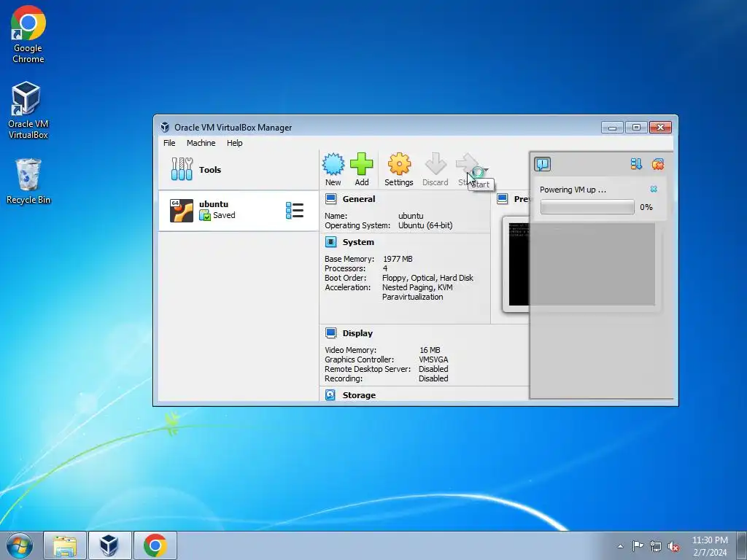
Task: Click the Storage section header
Action: [359, 395]
